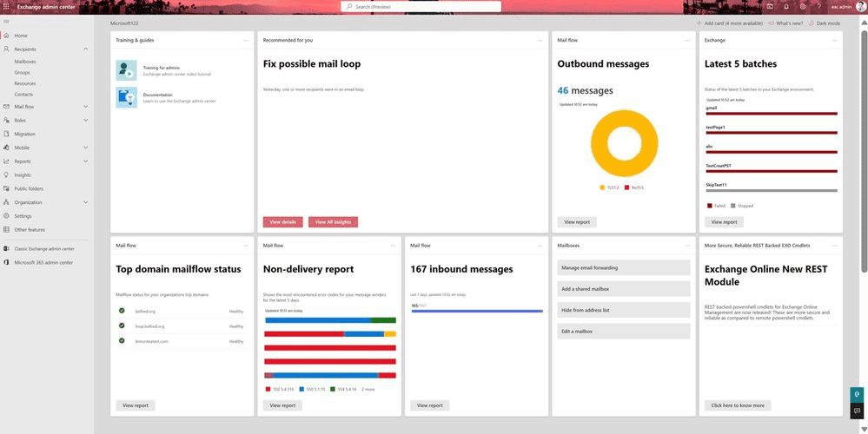868x434 pixels.
Task: Click the Home icon in sidebar
Action: pyautogui.click(x=6, y=36)
